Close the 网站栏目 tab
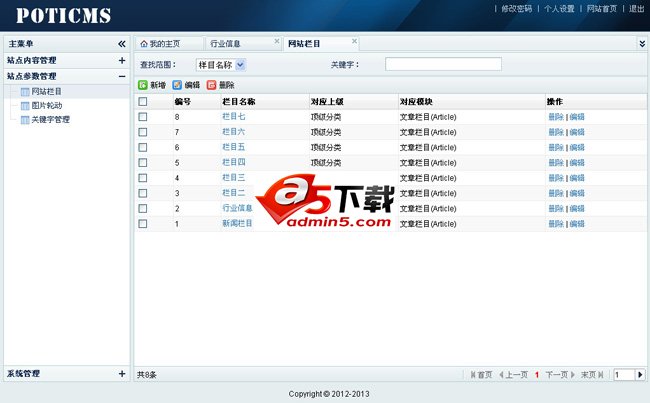The image size is (650, 403). [x=354, y=41]
